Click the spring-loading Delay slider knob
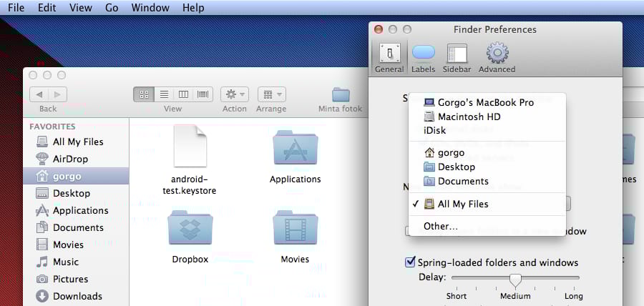 [515, 280]
